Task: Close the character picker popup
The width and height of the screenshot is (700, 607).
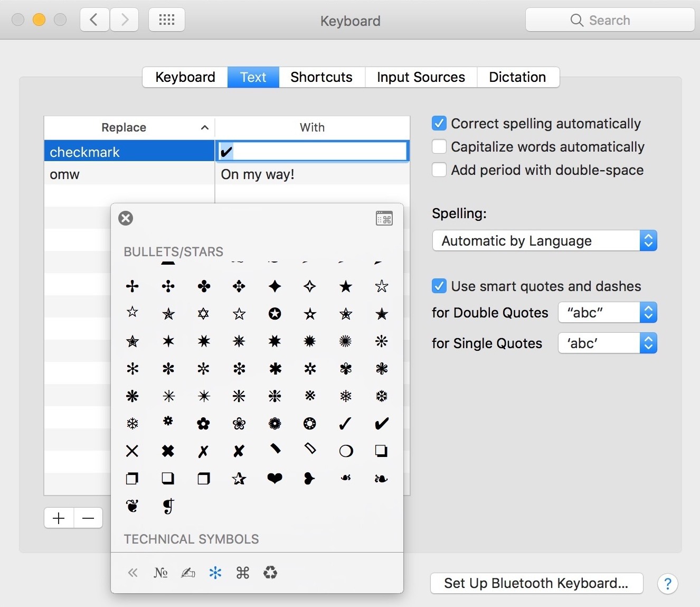Action: 126,218
